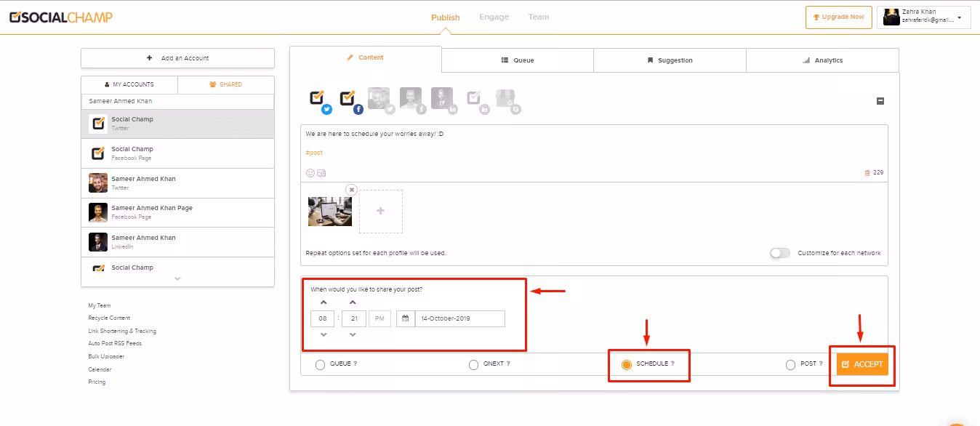Open Link Shortening & Tracking link
The height and width of the screenshot is (426, 980).
tap(122, 331)
